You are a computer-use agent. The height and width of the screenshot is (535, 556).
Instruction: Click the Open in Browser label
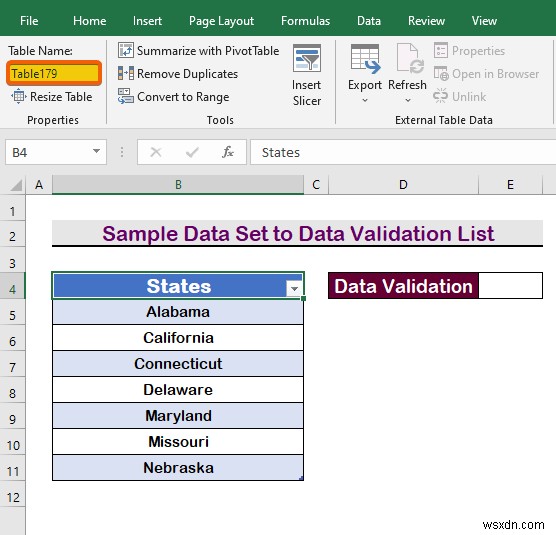(x=495, y=74)
